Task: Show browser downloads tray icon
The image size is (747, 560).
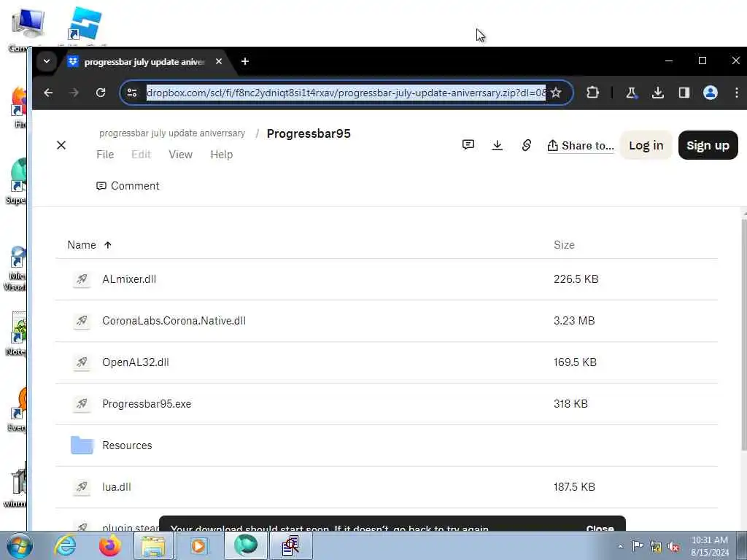Action: [658, 93]
